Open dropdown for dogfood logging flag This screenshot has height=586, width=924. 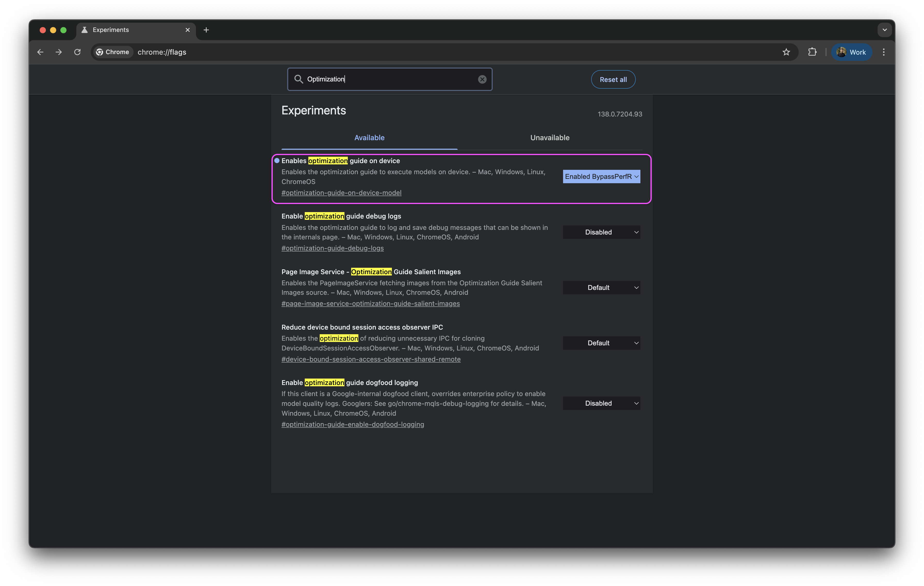(601, 403)
